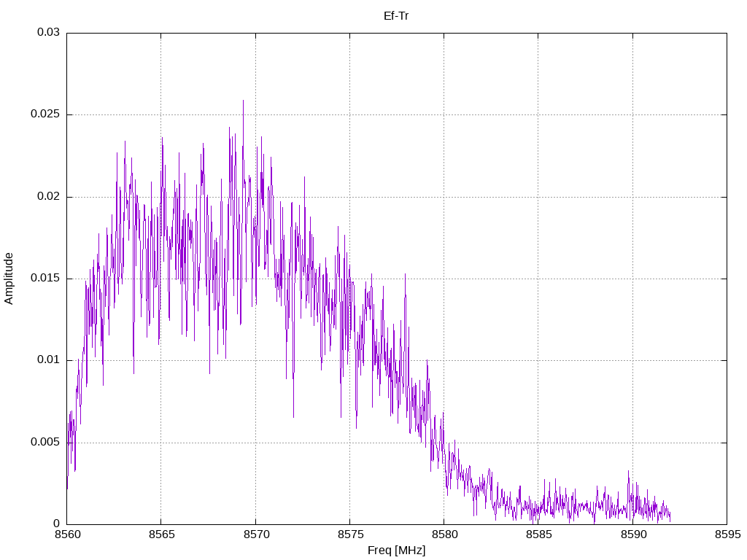Click the y-axis tick value 0.02
Image resolution: width=747 pixels, height=560 pixels.
tap(48, 197)
